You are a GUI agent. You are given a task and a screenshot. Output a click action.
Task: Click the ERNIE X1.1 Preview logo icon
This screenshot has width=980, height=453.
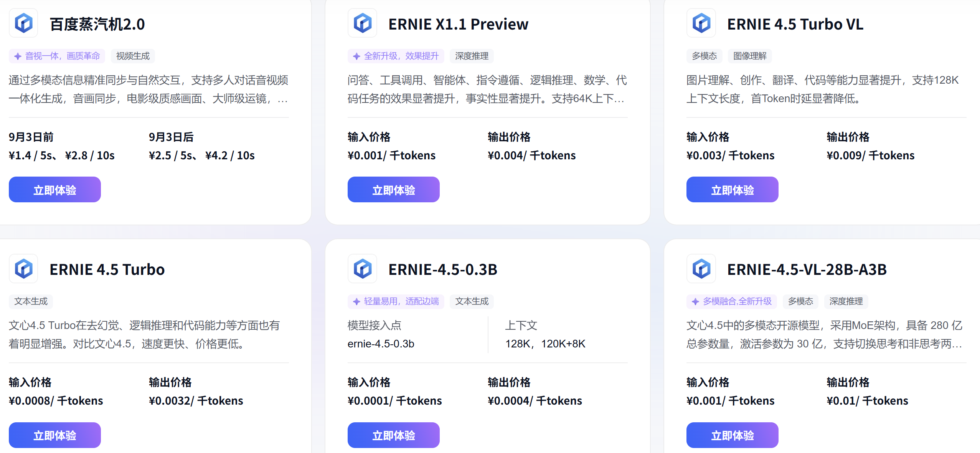point(362,23)
